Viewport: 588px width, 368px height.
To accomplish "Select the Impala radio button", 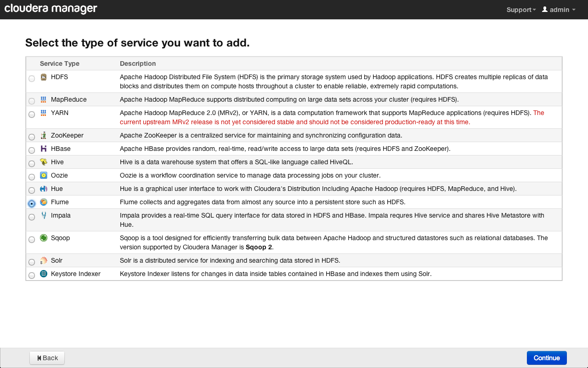I will pyautogui.click(x=32, y=217).
